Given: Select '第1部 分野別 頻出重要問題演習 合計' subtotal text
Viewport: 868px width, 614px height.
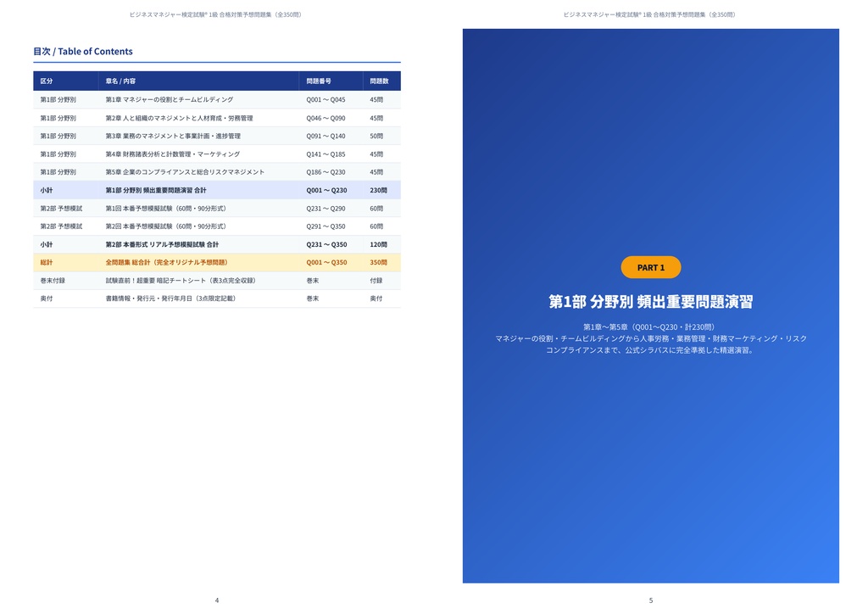Looking at the screenshot, I should [156, 190].
